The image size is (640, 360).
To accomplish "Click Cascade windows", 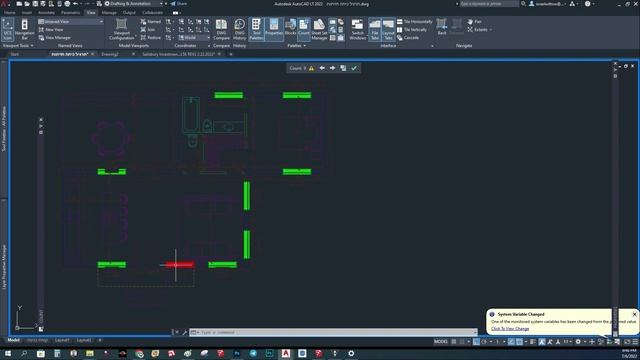I will 408,38.
